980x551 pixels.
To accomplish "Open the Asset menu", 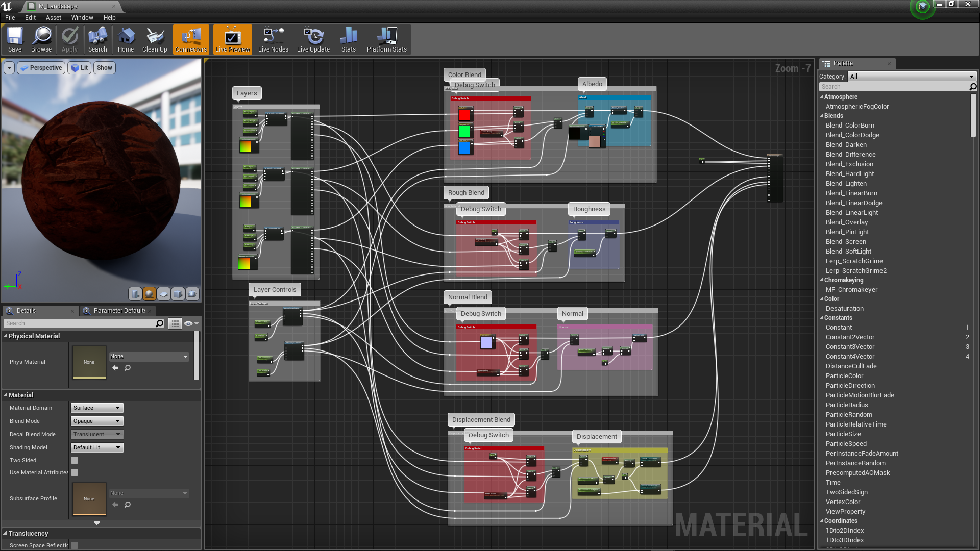I will (x=53, y=17).
